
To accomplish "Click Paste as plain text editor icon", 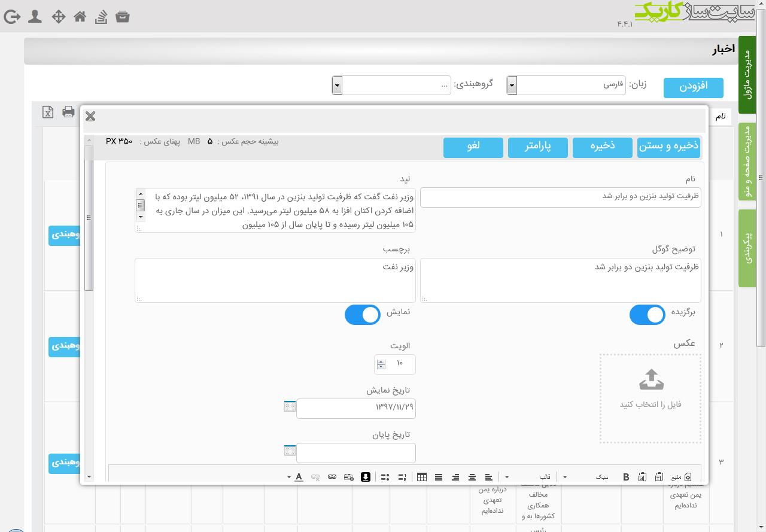I will pyautogui.click(x=659, y=477).
